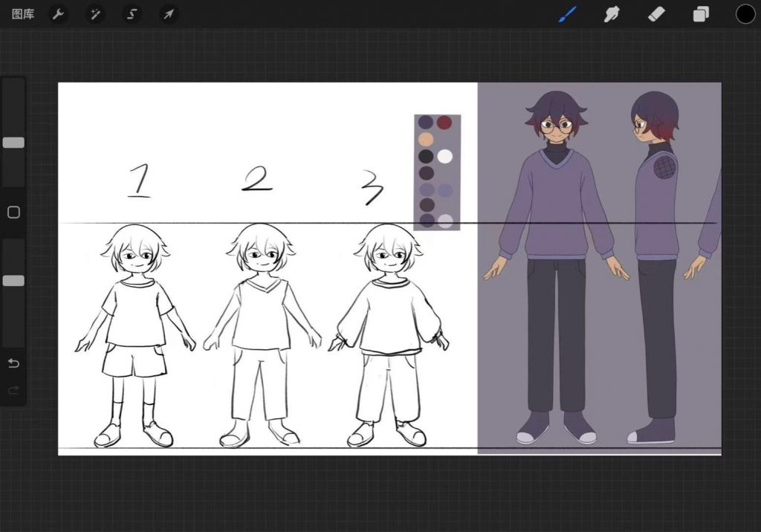Select the Smudge tool
Screen dimensions: 761x532
coord(612,14)
